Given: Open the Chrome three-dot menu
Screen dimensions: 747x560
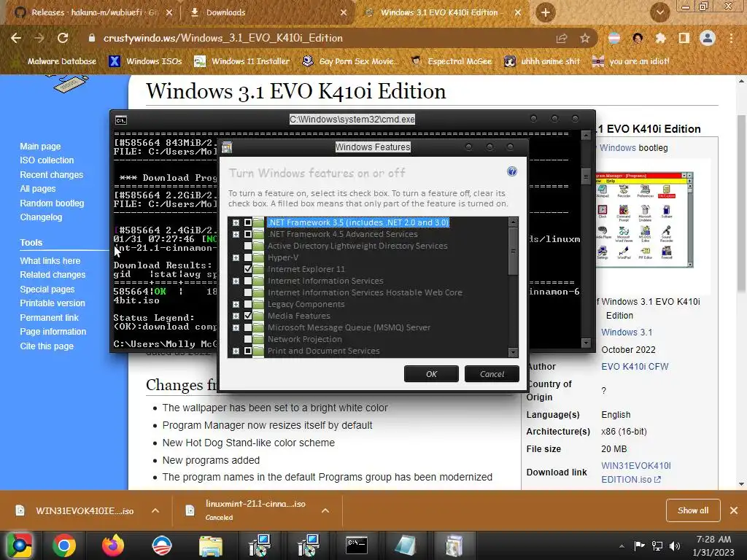Looking at the screenshot, I should pos(731,38).
